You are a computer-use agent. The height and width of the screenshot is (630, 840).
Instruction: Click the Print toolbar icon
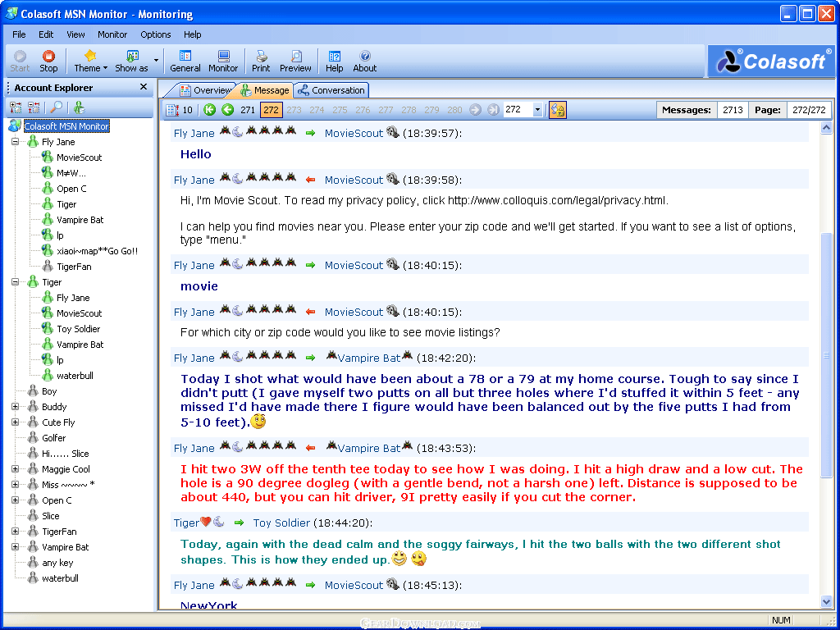coord(261,61)
